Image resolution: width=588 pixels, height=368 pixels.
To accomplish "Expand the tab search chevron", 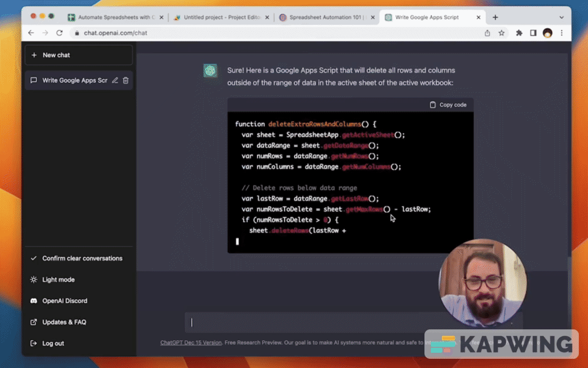I will pos(561,17).
